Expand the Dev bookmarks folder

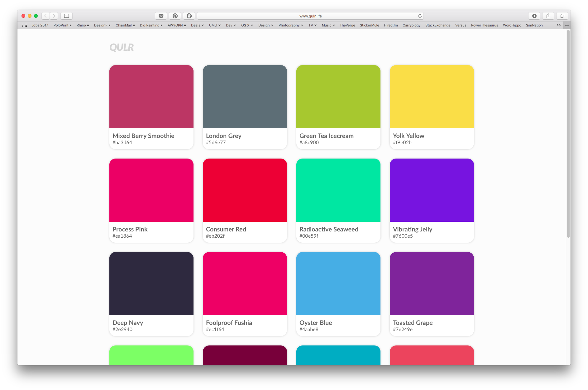coord(231,25)
